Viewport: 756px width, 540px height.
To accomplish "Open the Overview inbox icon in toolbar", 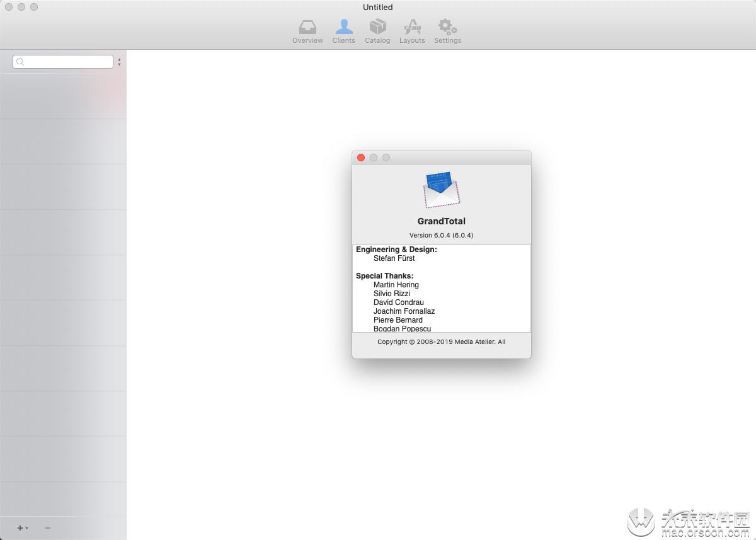I will point(307,27).
